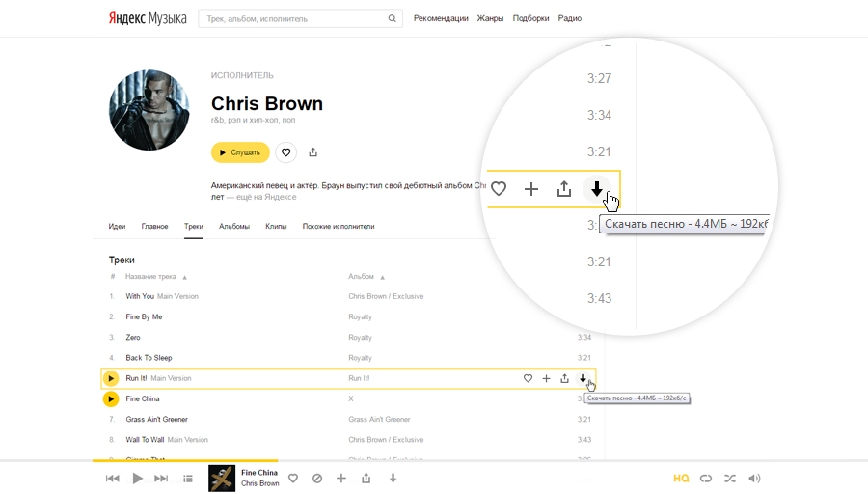Like the Run It! track
The height and width of the screenshot is (494, 868).
click(528, 378)
